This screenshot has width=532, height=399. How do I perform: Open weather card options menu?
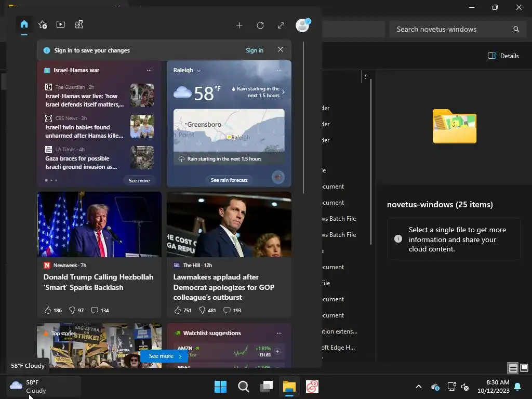pyautogui.click(x=279, y=70)
